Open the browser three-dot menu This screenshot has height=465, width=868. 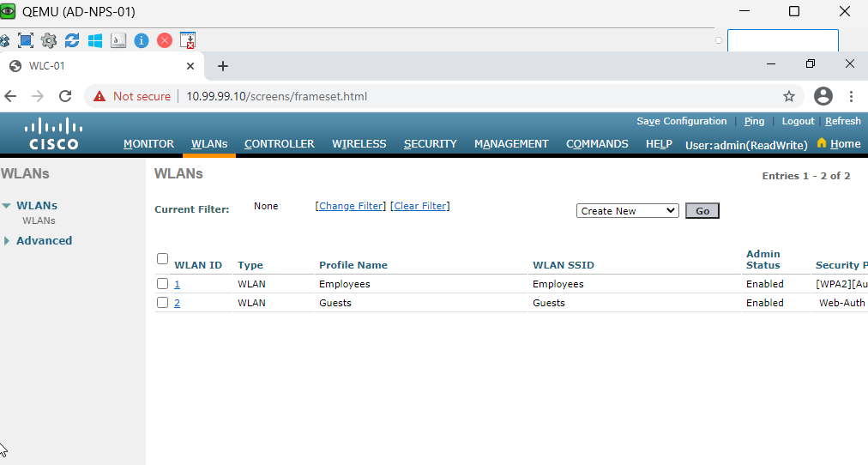click(851, 96)
